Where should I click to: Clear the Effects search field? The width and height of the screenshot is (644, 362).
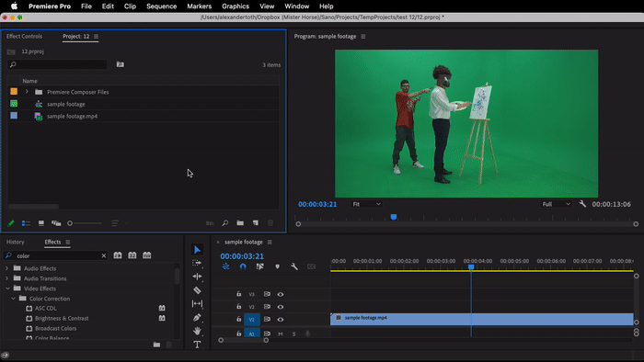103,255
